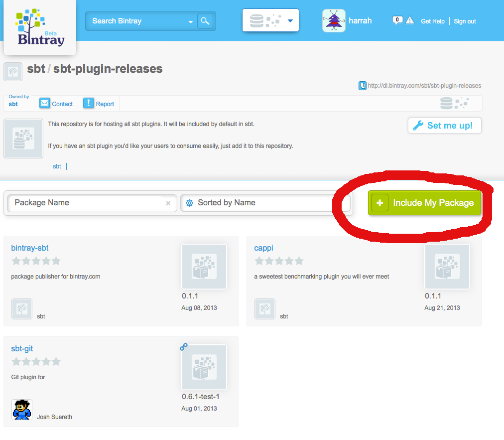Screen dimensions: 504x440
Task: Rate bintray-sbt using its star row
Action: [36, 261]
